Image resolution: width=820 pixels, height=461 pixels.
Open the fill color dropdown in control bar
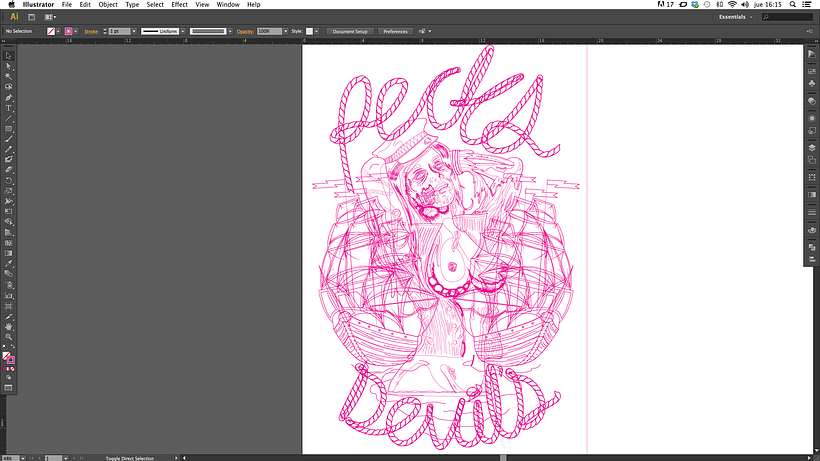click(x=58, y=31)
